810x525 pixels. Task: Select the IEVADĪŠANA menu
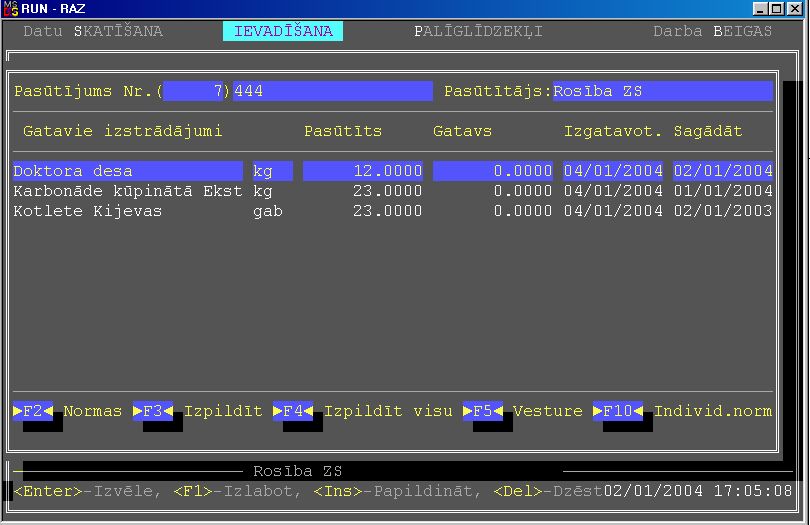click(283, 31)
